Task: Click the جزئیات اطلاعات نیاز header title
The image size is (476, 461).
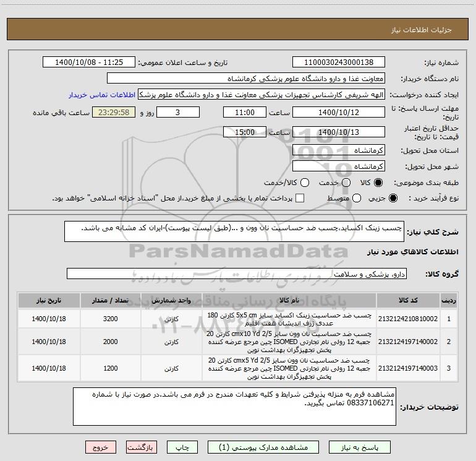Action: (x=422, y=30)
